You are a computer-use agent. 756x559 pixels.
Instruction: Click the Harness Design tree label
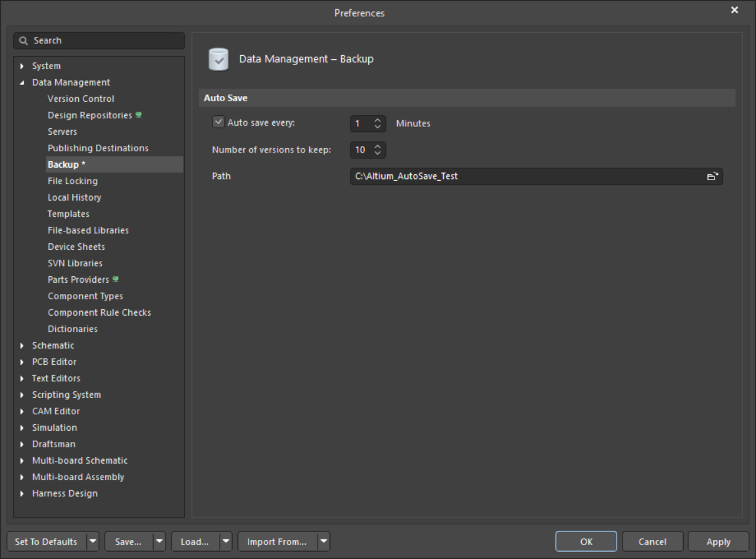[64, 493]
